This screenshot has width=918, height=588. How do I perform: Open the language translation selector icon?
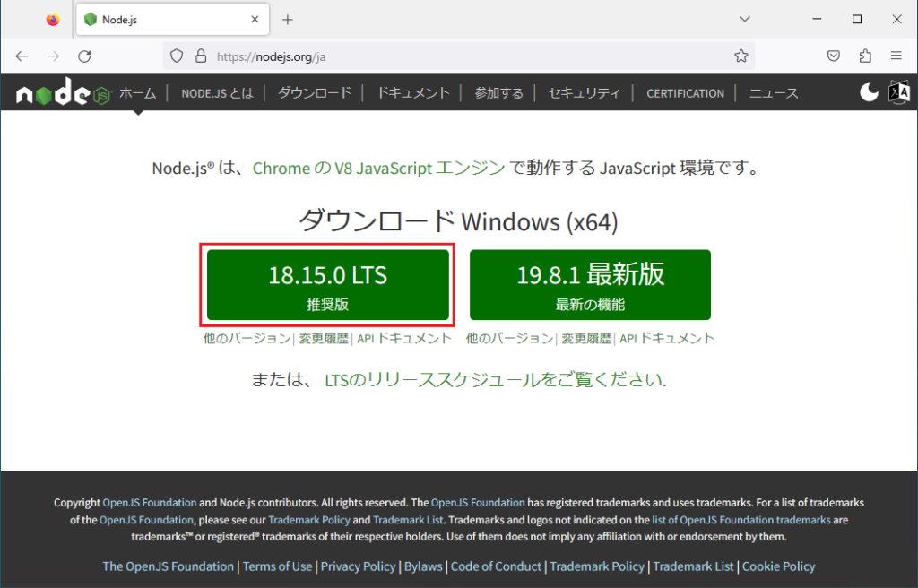(899, 92)
